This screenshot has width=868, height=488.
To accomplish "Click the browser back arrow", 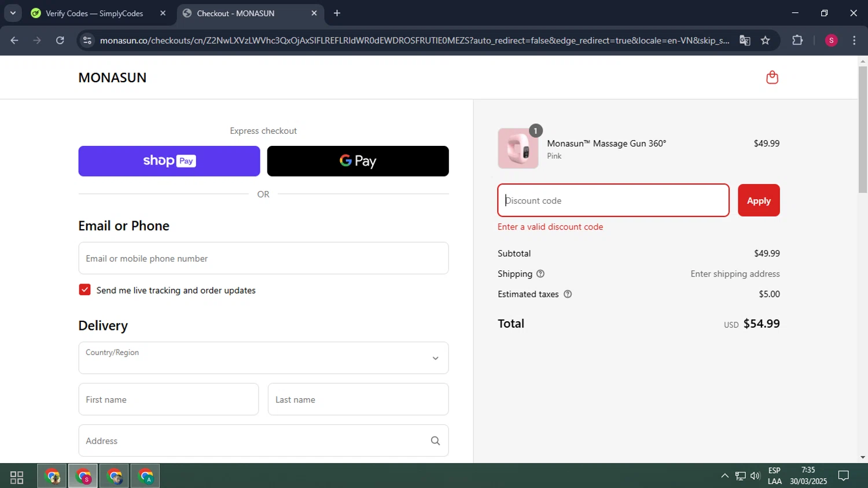I will (14, 41).
